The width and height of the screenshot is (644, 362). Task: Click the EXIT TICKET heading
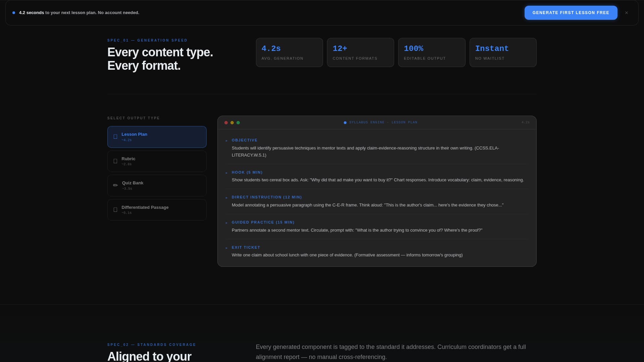(x=246, y=248)
